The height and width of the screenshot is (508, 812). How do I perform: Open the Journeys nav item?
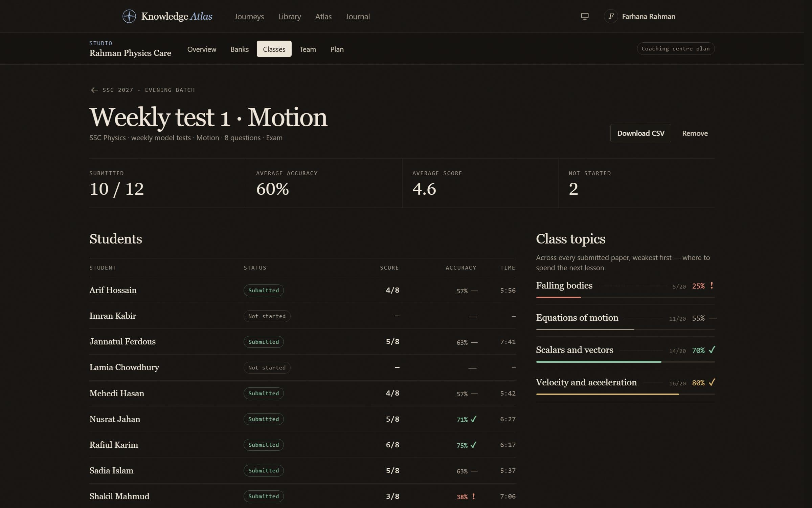[x=249, y=16]
